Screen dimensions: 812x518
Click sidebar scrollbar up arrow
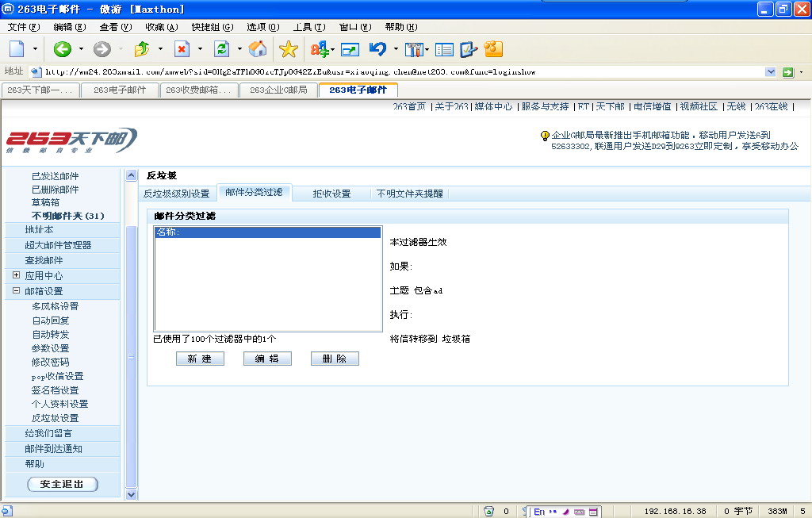click(x=132, y=175)
